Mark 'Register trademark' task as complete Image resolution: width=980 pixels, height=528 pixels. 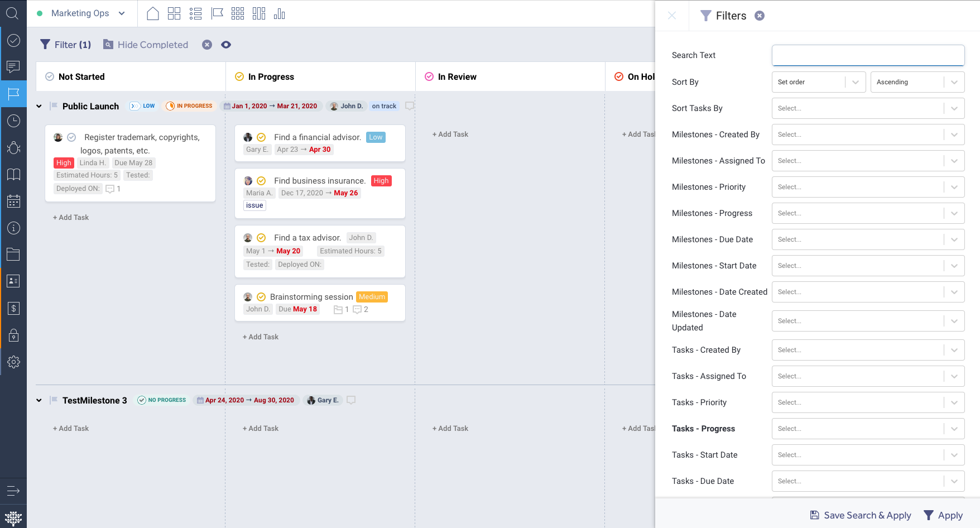[71, 137]
